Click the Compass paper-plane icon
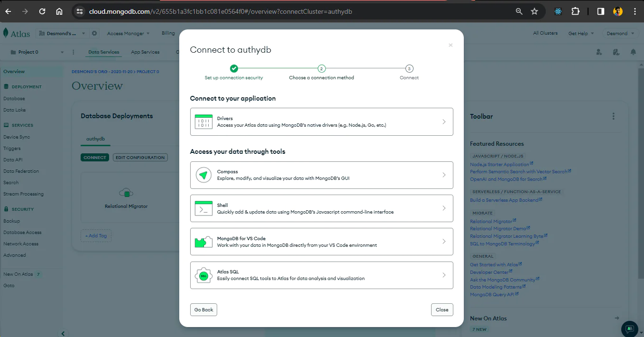The width and height of the screenshot is (644, 337). pos(203,175)
